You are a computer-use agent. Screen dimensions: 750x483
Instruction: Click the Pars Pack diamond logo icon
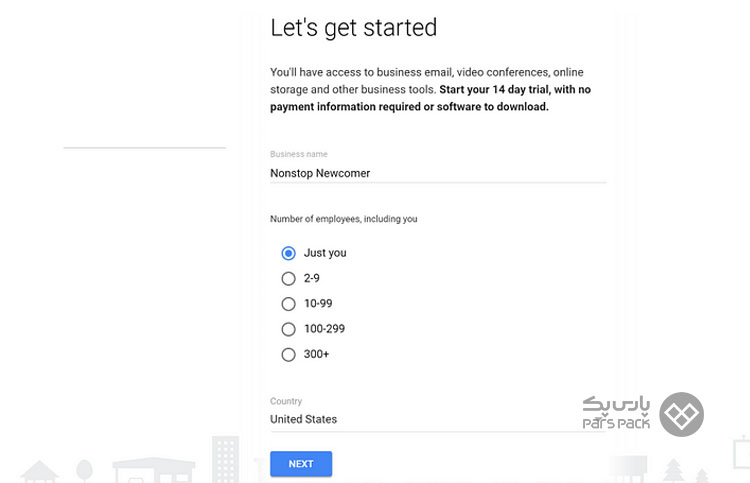coord(681,414)
